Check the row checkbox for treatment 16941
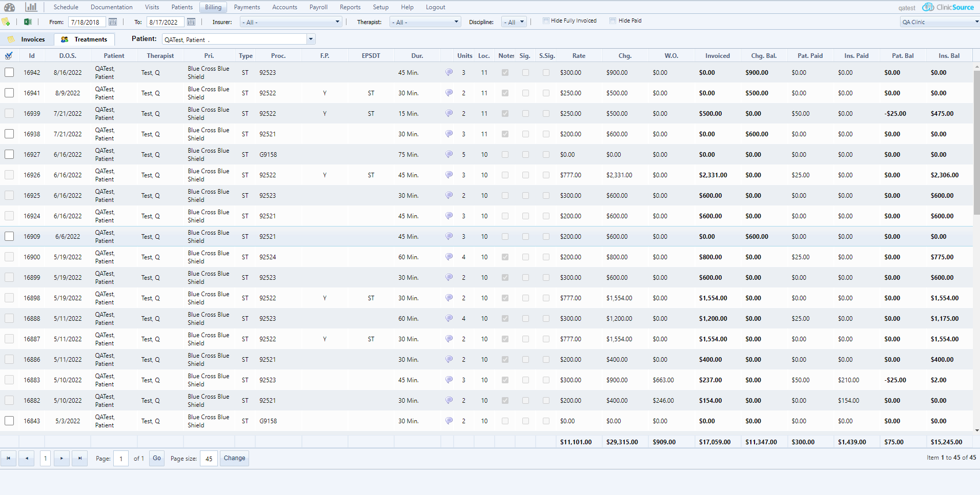The image size is (980, 495). point(9,93)
